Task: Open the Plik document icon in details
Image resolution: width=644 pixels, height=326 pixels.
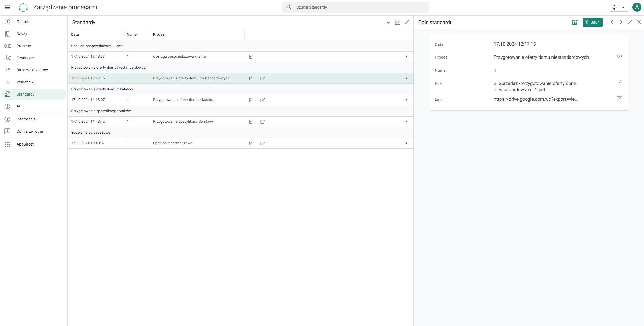Action: coord(620,82)
